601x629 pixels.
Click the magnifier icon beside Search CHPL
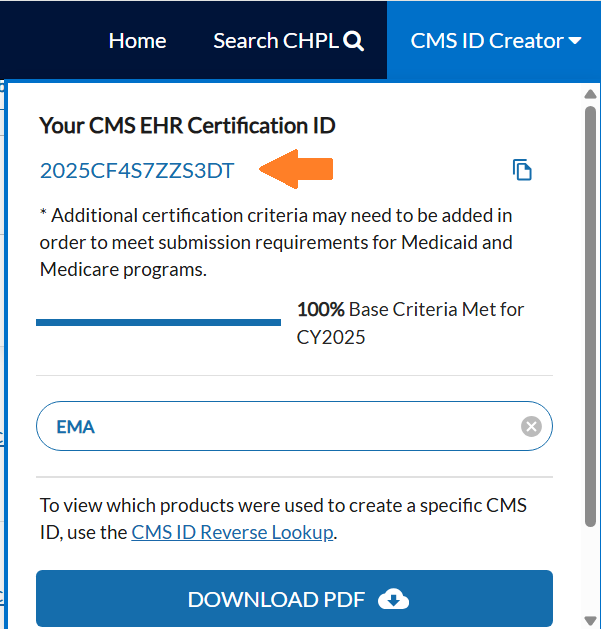coord(354,41)
